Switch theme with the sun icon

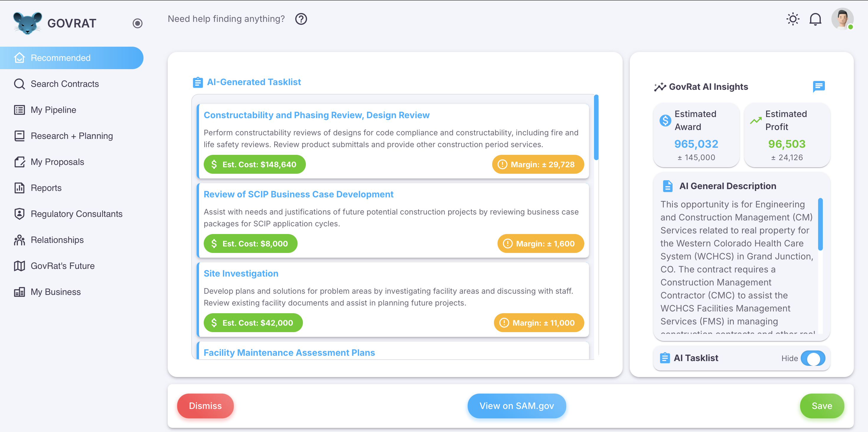[793, 19]
